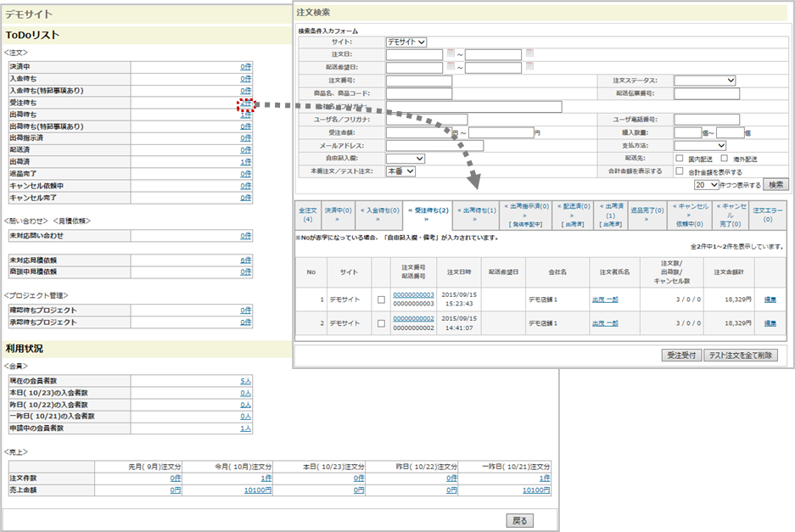The image size is (795, 532).
Task: Click the 検索 button
Action: click(x=775, y=184)
